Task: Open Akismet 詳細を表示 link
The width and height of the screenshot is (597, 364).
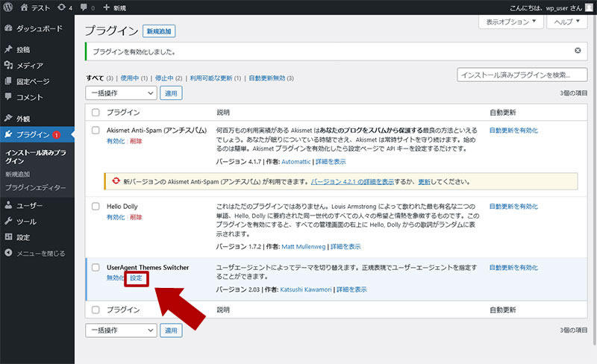Action: click(331, 161)
